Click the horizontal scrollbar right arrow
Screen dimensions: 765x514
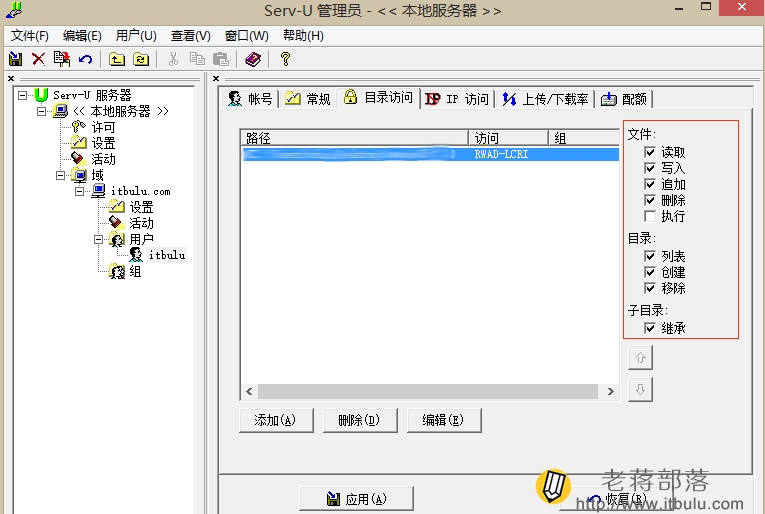(610, 392)
